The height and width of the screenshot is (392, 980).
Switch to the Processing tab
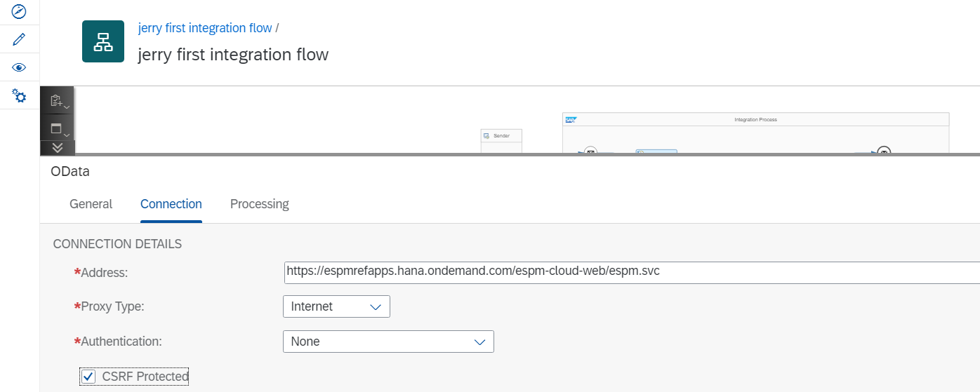pyautogui.click(x=259, y=204)
